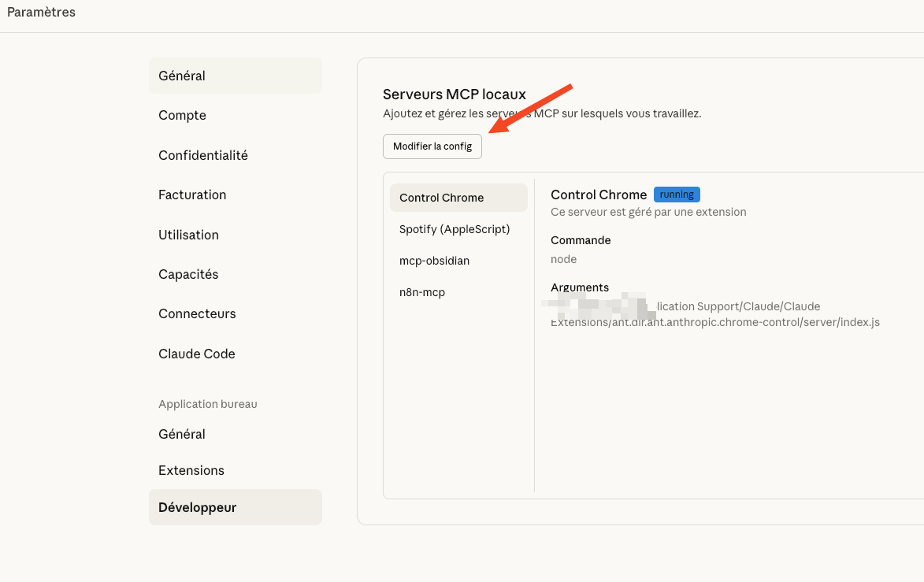Open the Utilisation page
This screenshot has width=924, height=582.
pyautogui.click(x=188, y=235)
